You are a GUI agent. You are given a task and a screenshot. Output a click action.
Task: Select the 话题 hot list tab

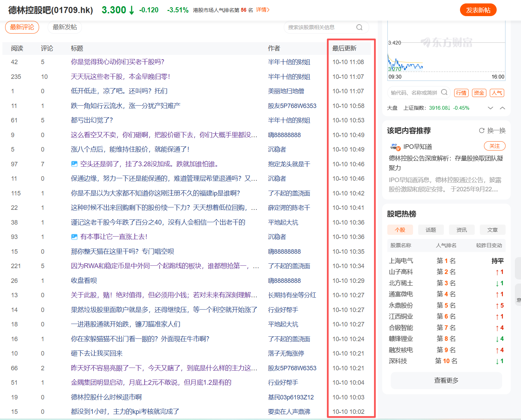point(431,230)
